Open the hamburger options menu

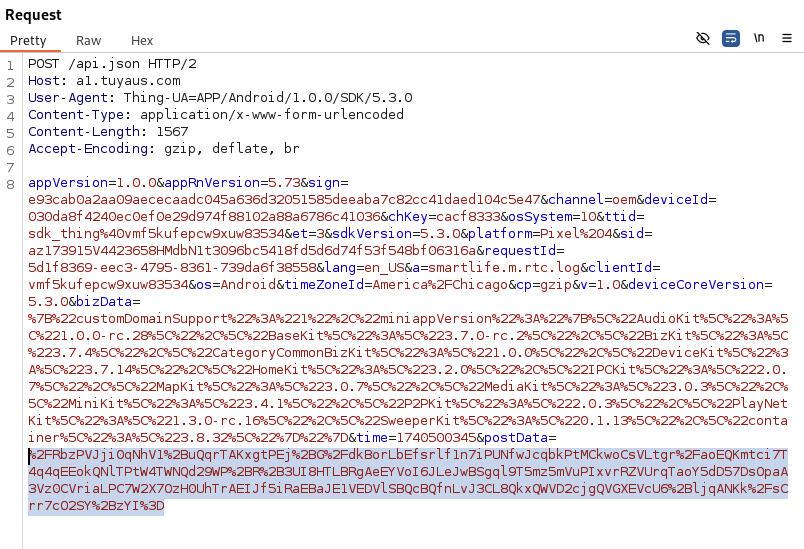[x=787, y=38]
